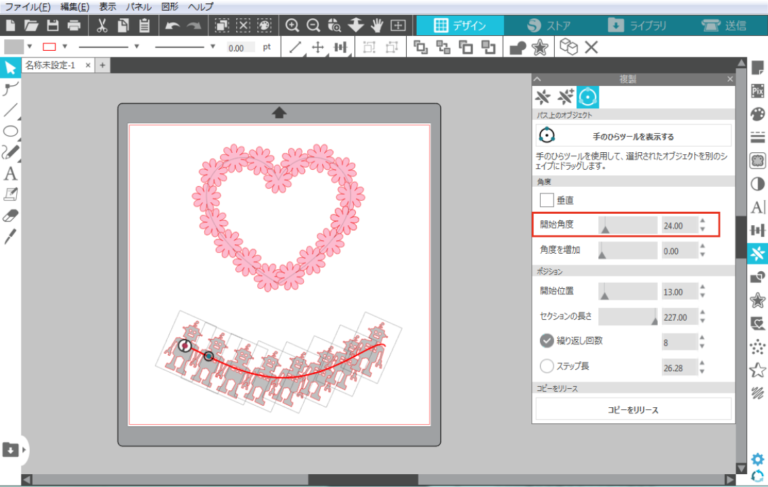
Task: Select the ellipse shape tool
Action: 10,131
